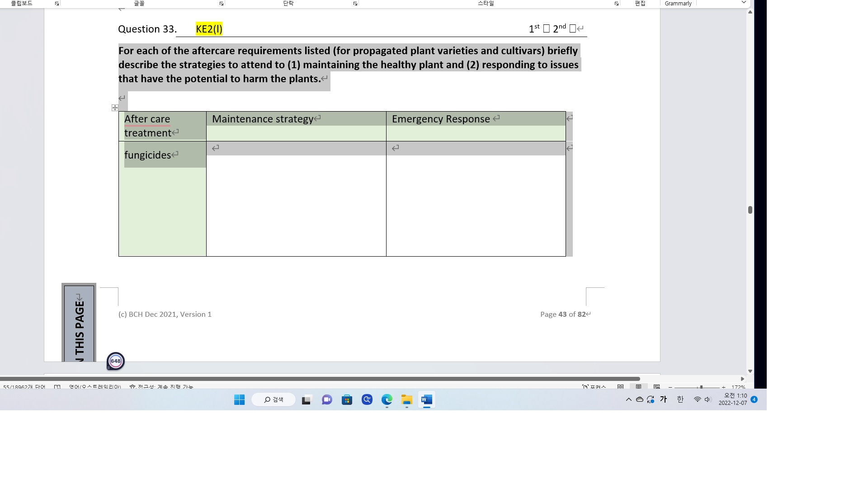Image resolution: width=868 pixels, height=488 pixels.
Task: Click inside the Windows search box
Action: tap(274, 399)
